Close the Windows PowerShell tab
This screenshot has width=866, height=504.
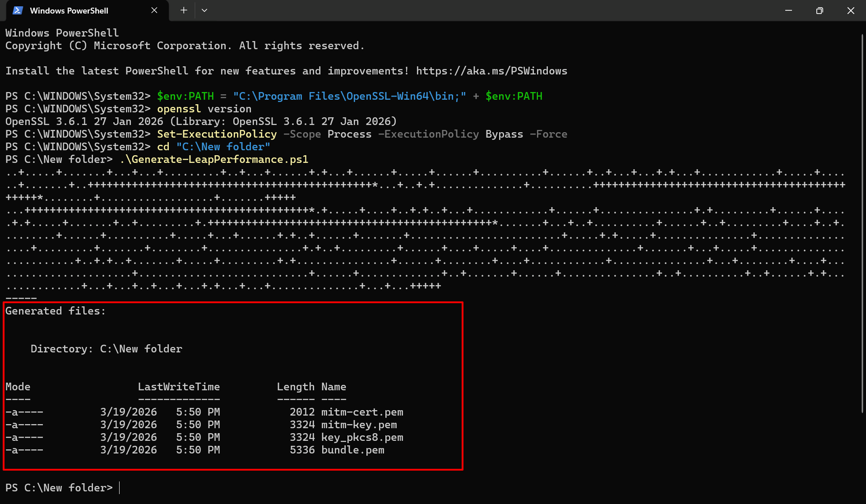[x=154, y=10]
